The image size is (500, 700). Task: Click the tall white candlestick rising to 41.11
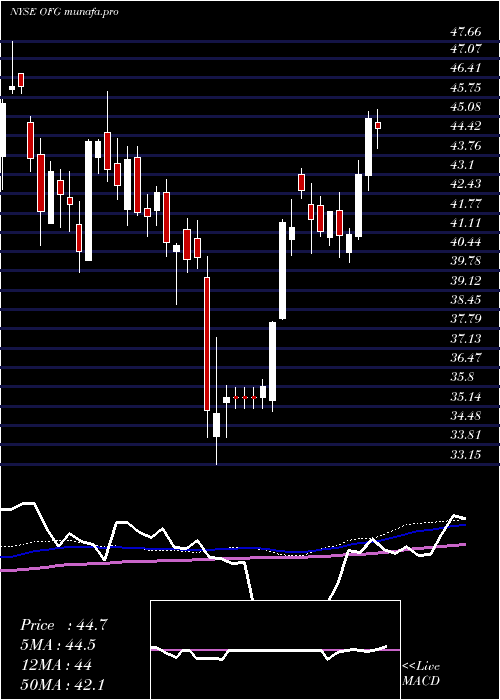coord(283,270)
